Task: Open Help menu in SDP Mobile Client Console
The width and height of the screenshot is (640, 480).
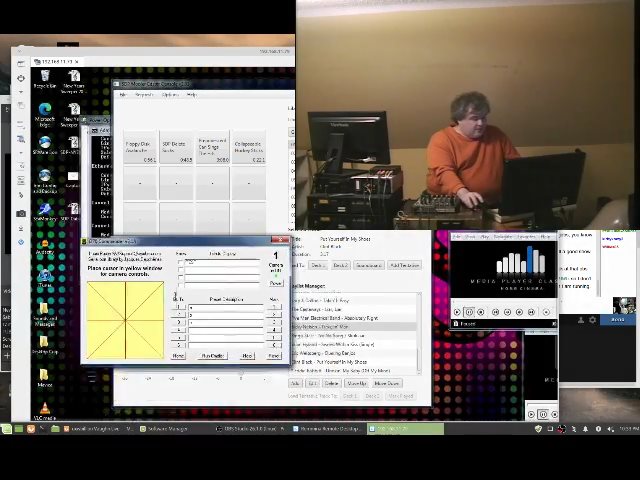Action: coord(191,95)
